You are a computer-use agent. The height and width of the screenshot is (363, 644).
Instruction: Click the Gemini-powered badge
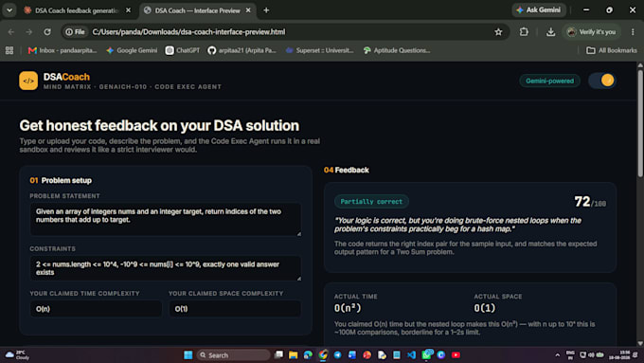coord(549,81)
